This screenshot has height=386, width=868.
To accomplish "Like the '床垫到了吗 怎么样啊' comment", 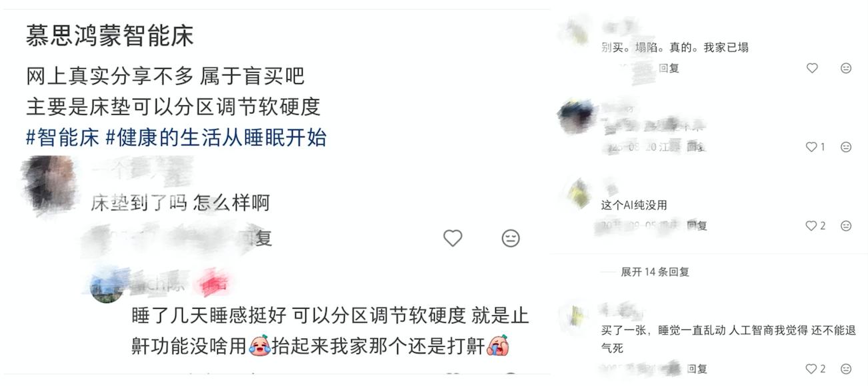I will [x=453, y=238].
